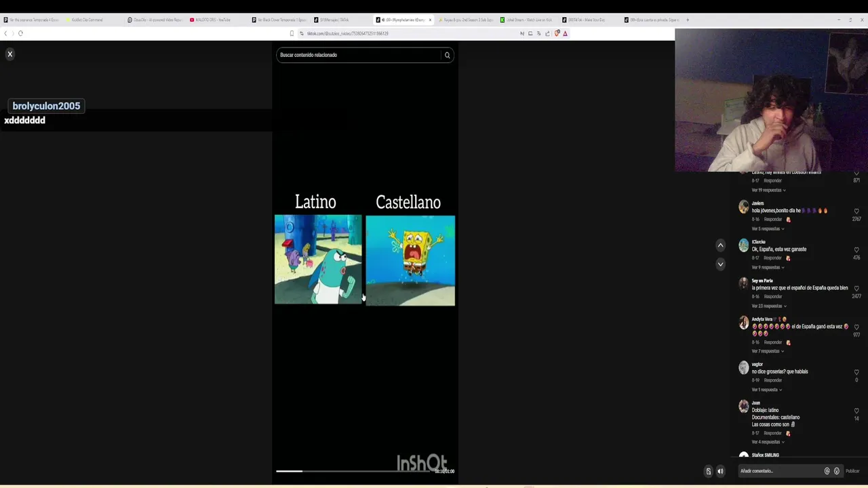
Task: Expand 'Ver 5 respuestas' under Javiers
Action: (x=767, y=229)
